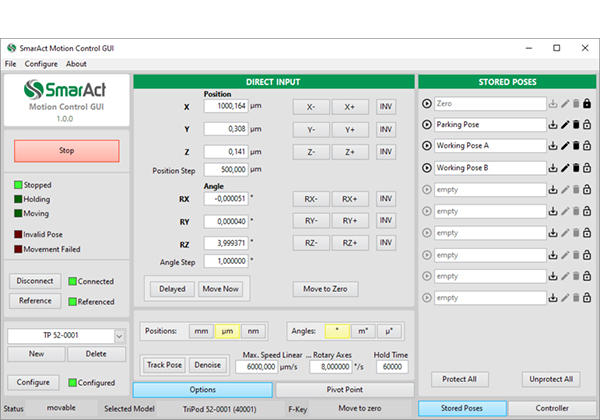Edit the Working Pose A entry
This screenshot has width=600, height=420.
(x=565, y=146)
